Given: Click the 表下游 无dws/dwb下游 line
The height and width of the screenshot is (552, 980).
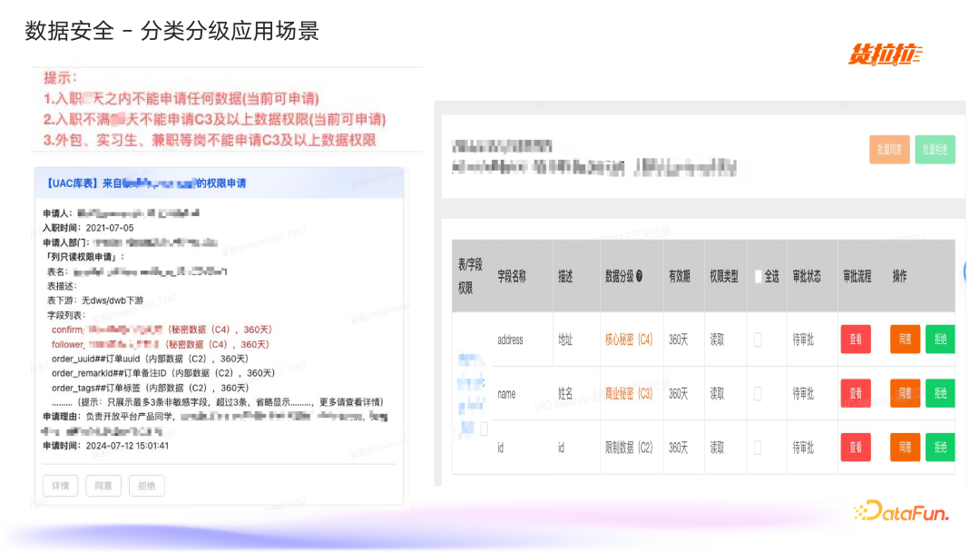Looking at the screenshot, I should 95,301.
